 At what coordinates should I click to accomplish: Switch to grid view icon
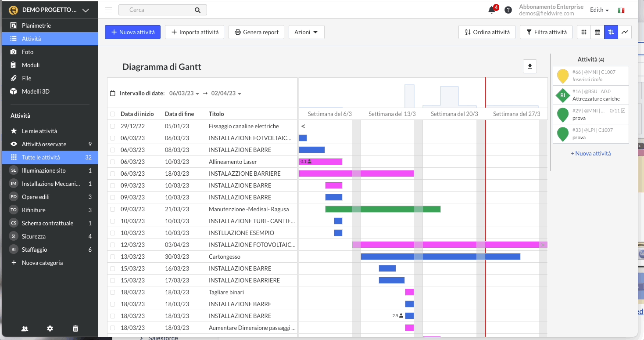(583, 32)
